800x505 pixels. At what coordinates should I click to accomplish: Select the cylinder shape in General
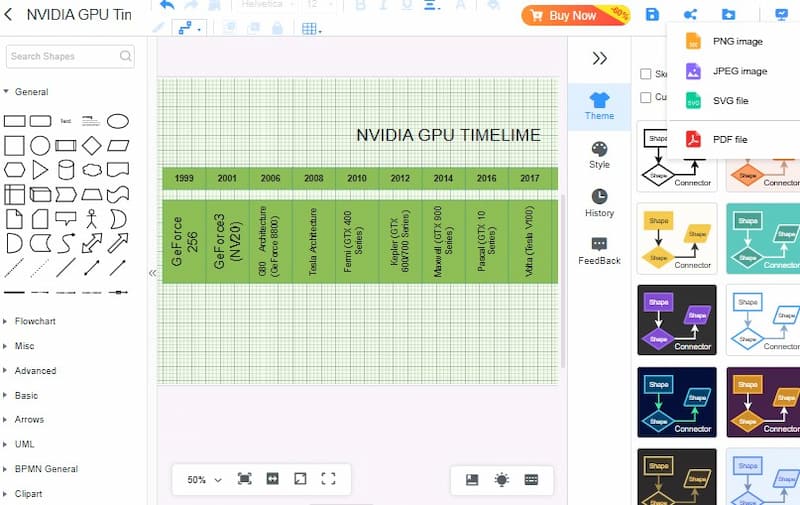66,170
